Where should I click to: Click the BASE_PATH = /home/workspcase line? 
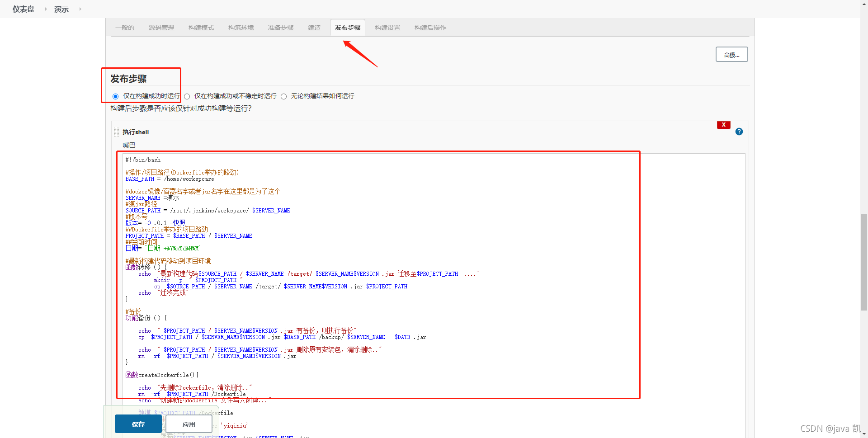[170, 179]
